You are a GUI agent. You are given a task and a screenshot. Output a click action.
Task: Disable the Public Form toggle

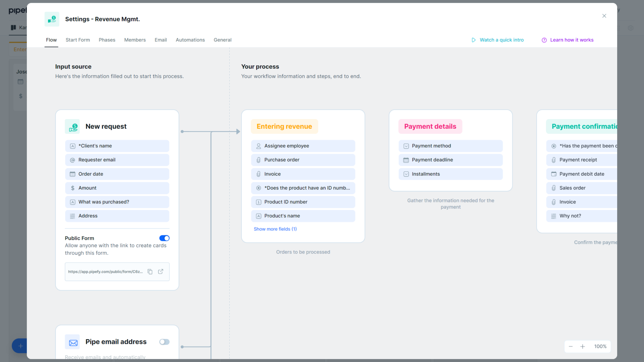164,238
